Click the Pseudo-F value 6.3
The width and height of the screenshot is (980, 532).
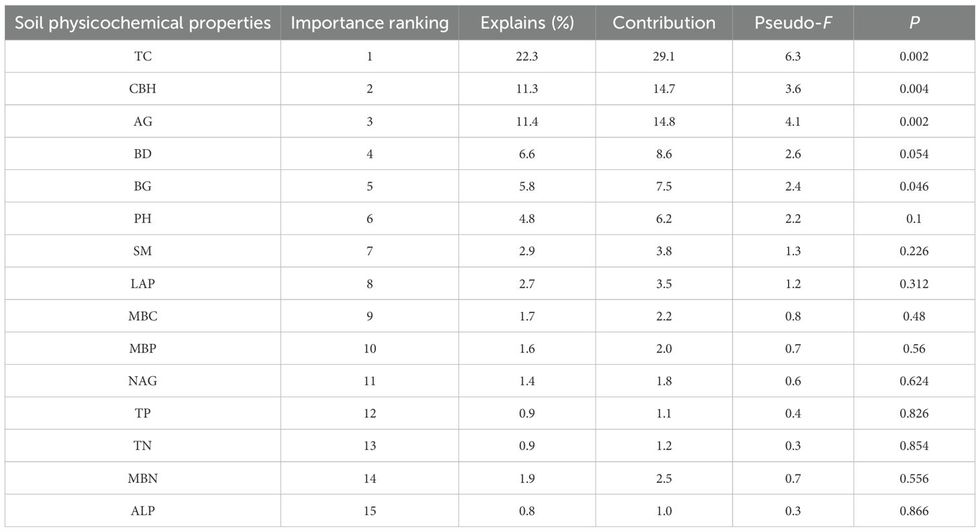point(793,56)
